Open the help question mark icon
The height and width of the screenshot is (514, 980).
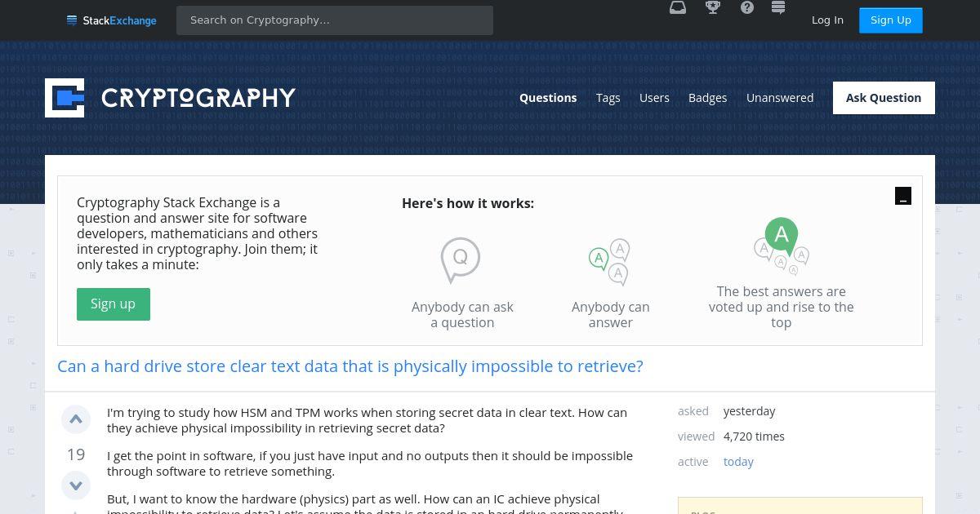[747, 8]
